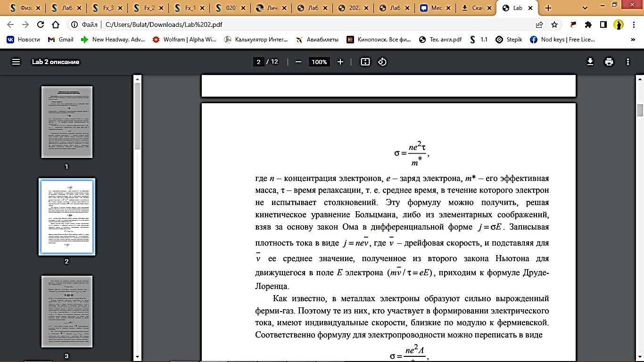Open a new browser tab

pos(548,8)
